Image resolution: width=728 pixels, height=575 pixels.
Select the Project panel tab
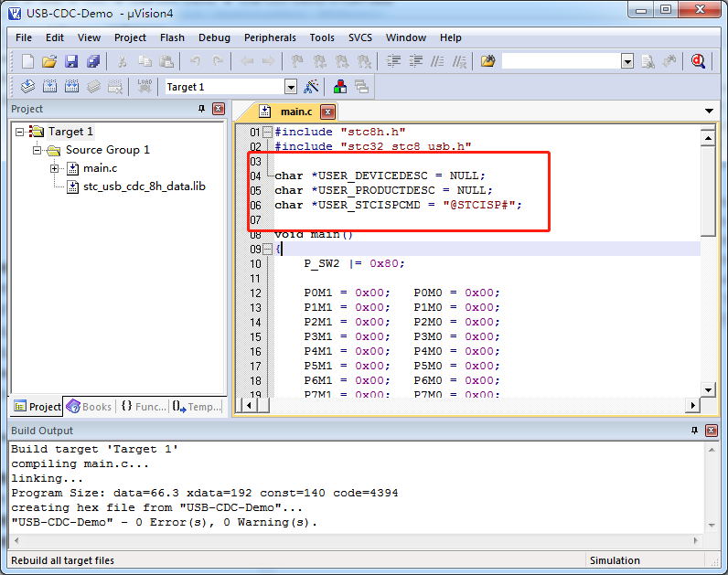pyautogui.click(x=37, y=407)
